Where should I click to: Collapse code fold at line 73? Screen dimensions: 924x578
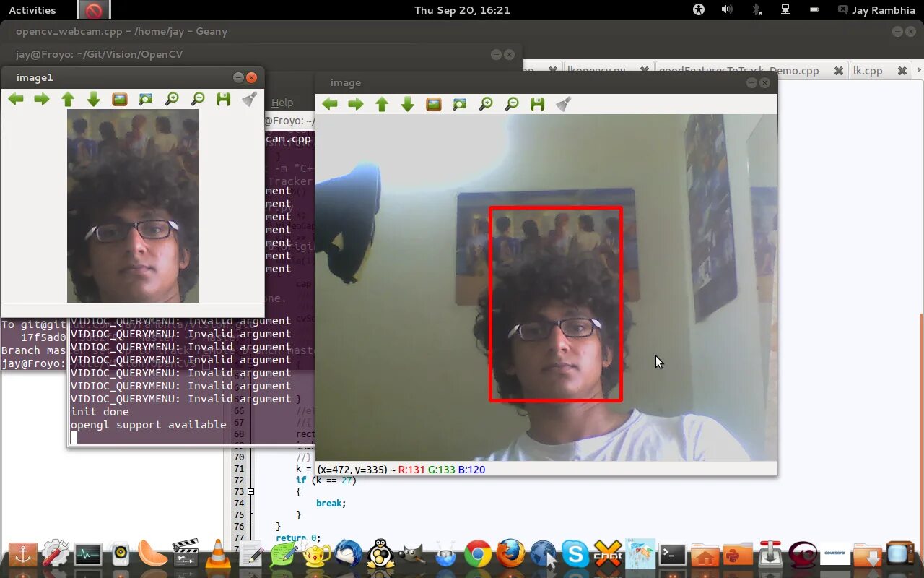click(x=250, y=492)
